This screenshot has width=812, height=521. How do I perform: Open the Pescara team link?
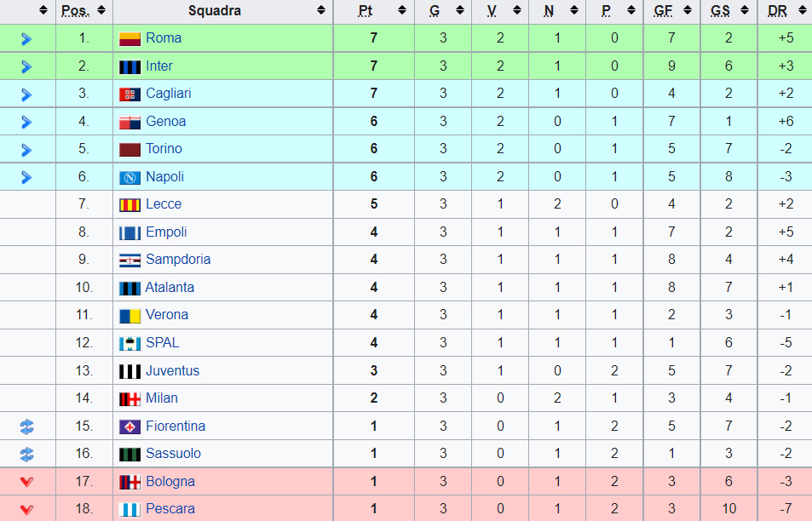click(x=170, y=509)
